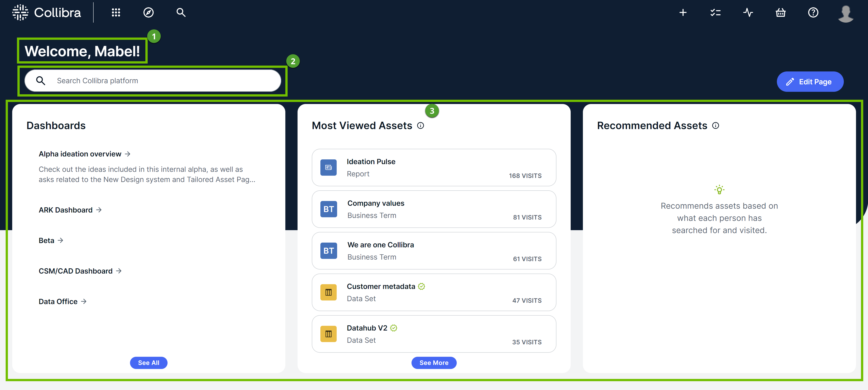868x390 pixels.
Task: Focus the Search Collibra platform field
Action: [x=153, y=80]
